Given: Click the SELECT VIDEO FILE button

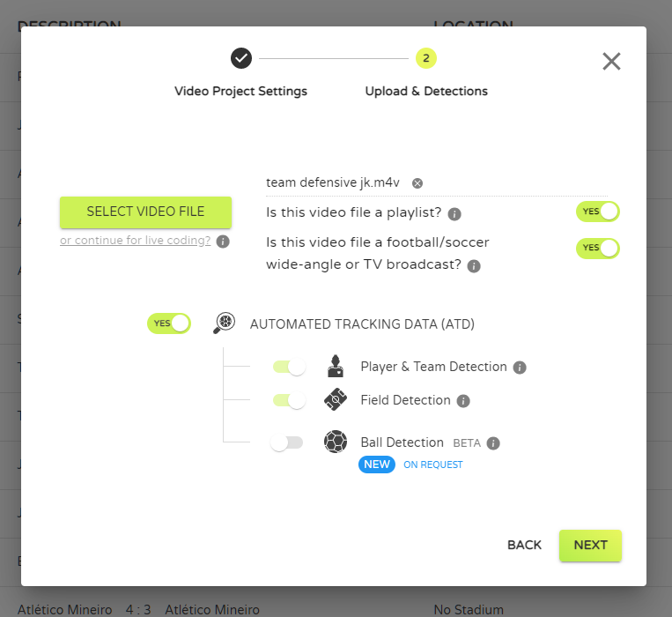Looking at the screenshot, I should pos(145,212).
